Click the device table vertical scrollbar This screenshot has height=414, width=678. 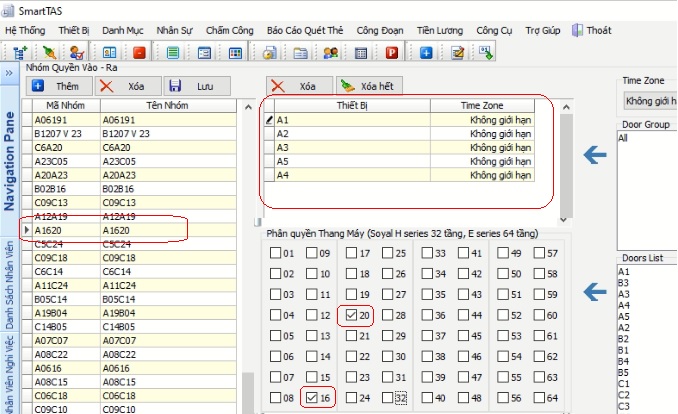click(x=566, y=160)
